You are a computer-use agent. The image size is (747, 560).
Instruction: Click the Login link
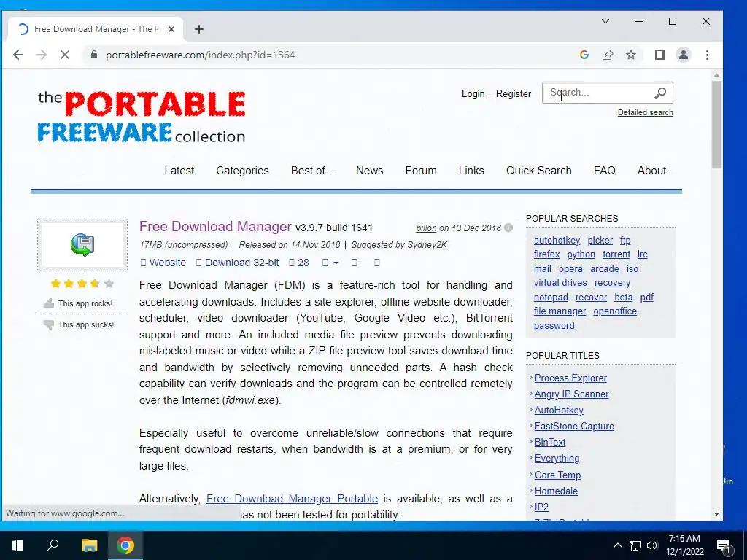point(473,94)
